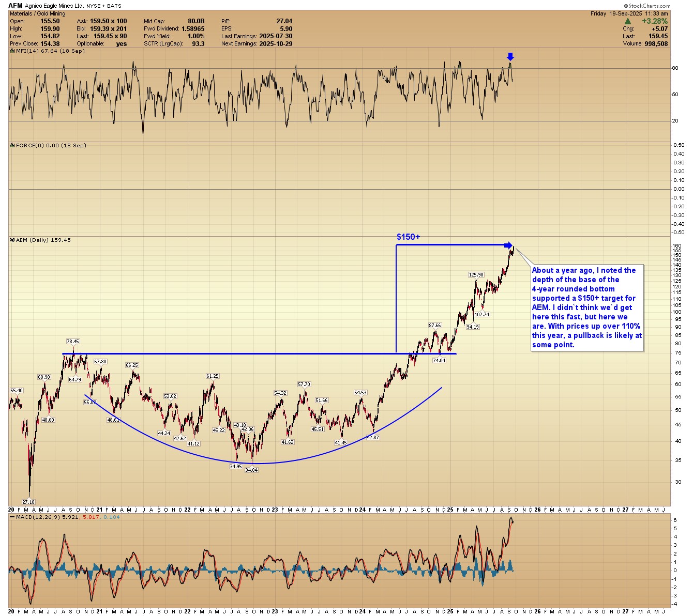Click the 'MFI(14) 67.64 (18 Sep)' indicator label
Screen dimensions: 693x616
pyautogui.click(x=50, y=51)
